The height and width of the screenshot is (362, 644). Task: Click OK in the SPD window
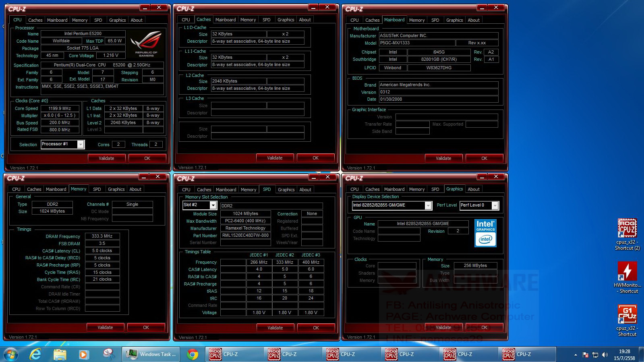coord(316,328)
